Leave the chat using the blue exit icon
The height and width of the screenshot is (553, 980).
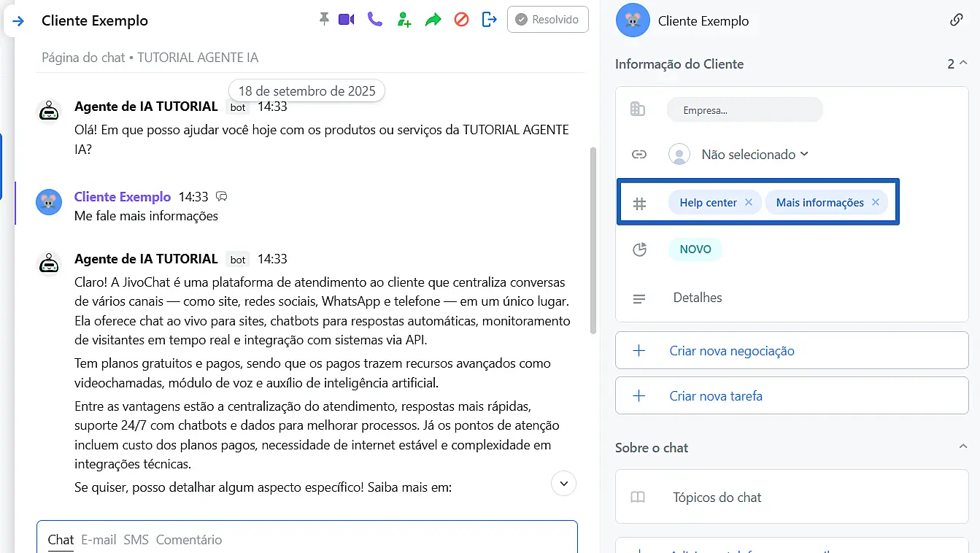490,20
